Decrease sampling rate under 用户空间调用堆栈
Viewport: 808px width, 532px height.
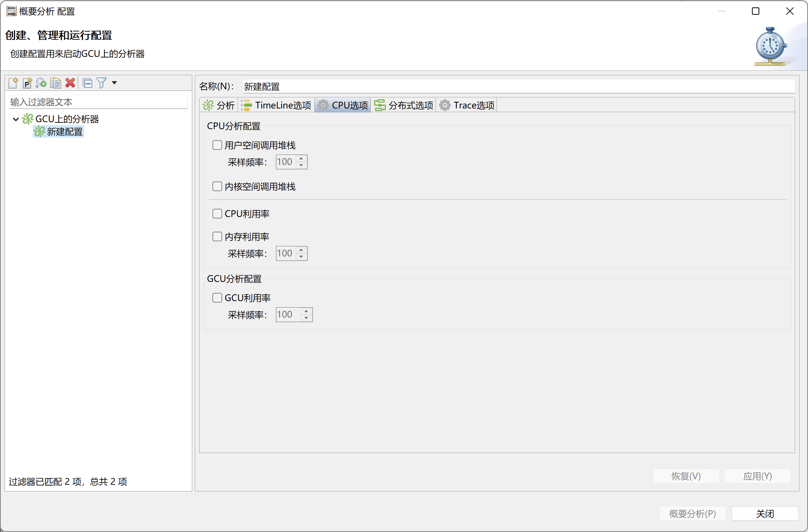[301, 165]
